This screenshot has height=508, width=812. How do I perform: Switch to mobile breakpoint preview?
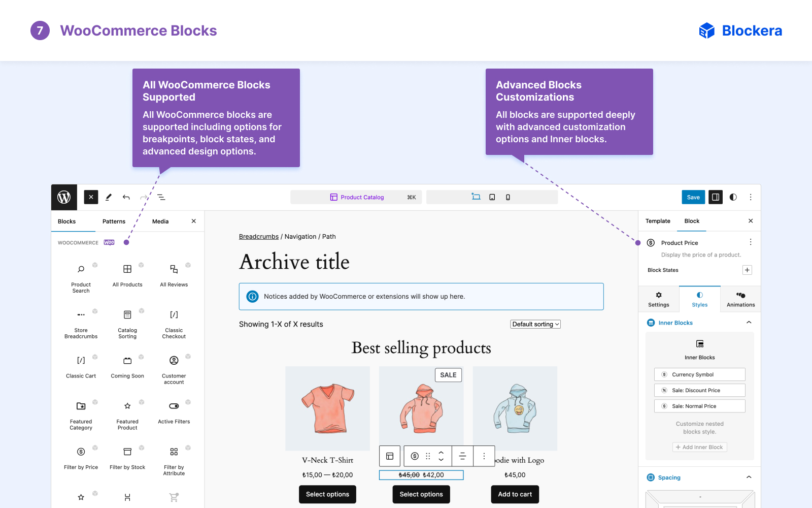(508, 197)
